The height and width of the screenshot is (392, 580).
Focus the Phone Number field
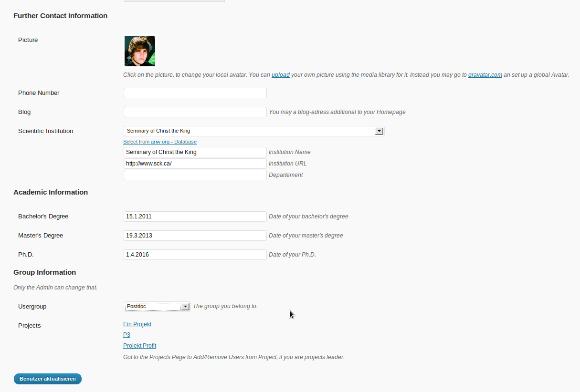click(195, 93)
